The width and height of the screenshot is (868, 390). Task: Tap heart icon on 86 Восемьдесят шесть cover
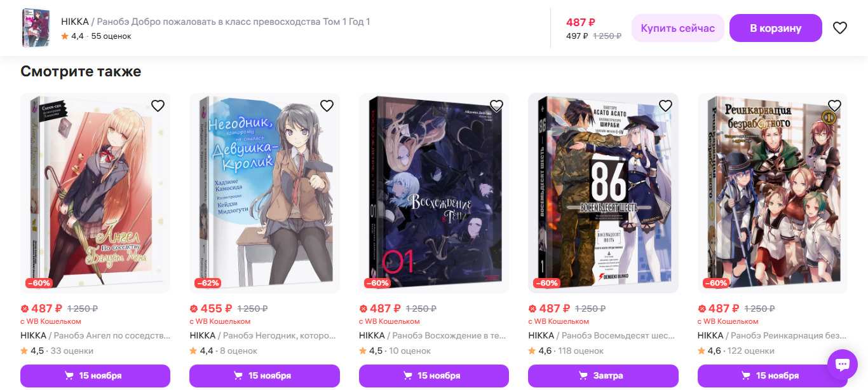[665, 106]
